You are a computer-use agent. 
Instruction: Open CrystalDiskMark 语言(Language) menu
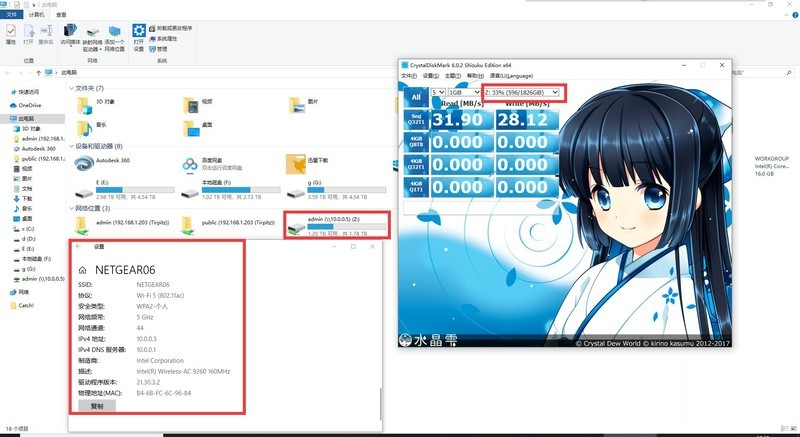[510, 75]
